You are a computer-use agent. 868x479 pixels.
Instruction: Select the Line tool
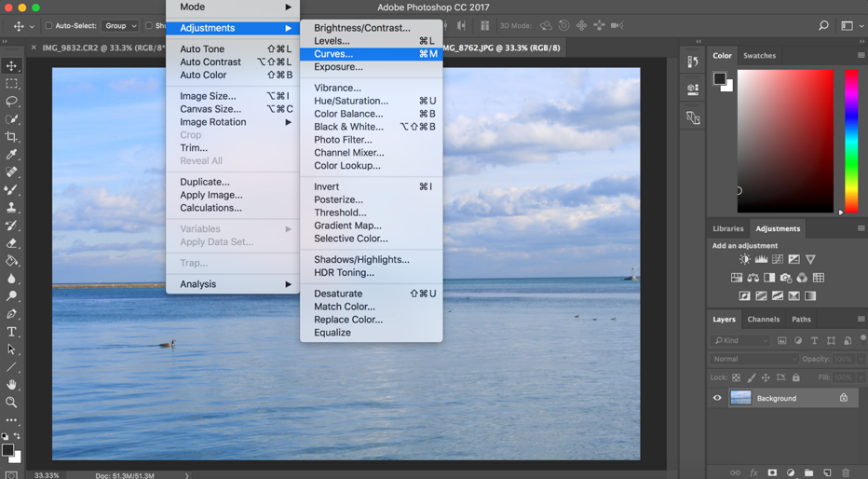pos(11,367)
